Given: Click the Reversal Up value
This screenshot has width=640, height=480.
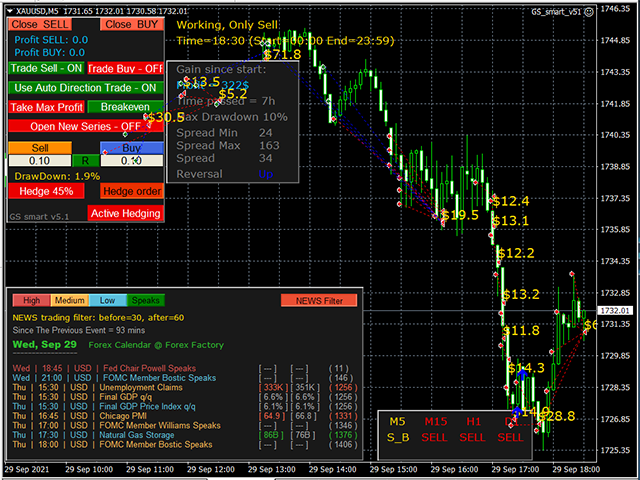Looking at the screenshot, I should pos(265,174).
